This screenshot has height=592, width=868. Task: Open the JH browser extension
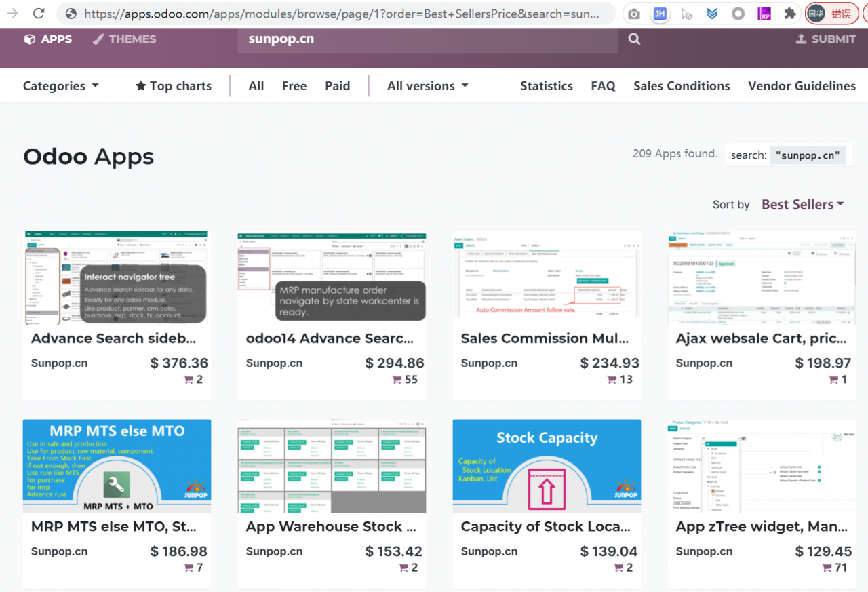[x=659, y=14]
